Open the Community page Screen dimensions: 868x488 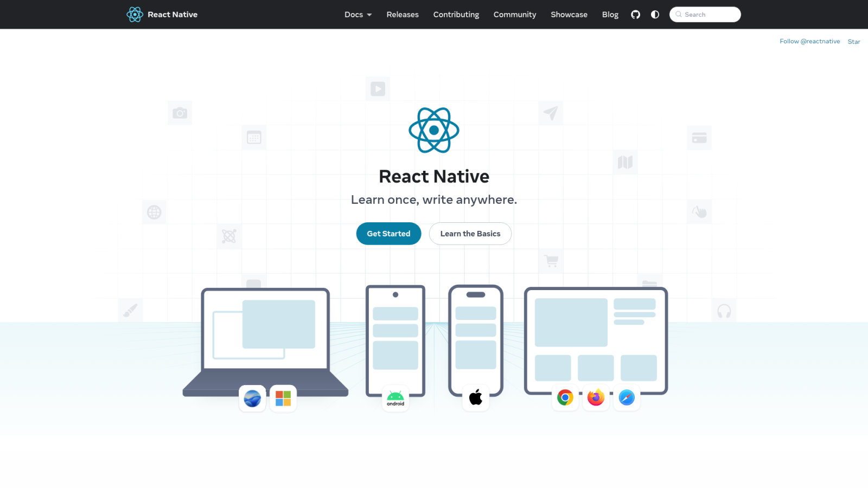coord(515,15)
